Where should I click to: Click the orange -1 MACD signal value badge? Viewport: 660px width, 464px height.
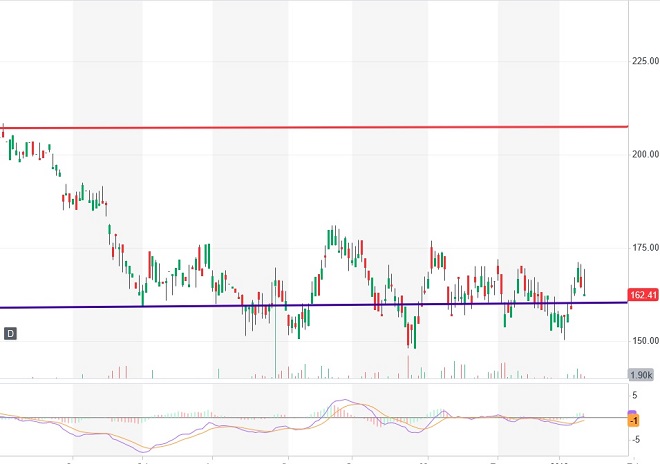[x=634, y=421]
